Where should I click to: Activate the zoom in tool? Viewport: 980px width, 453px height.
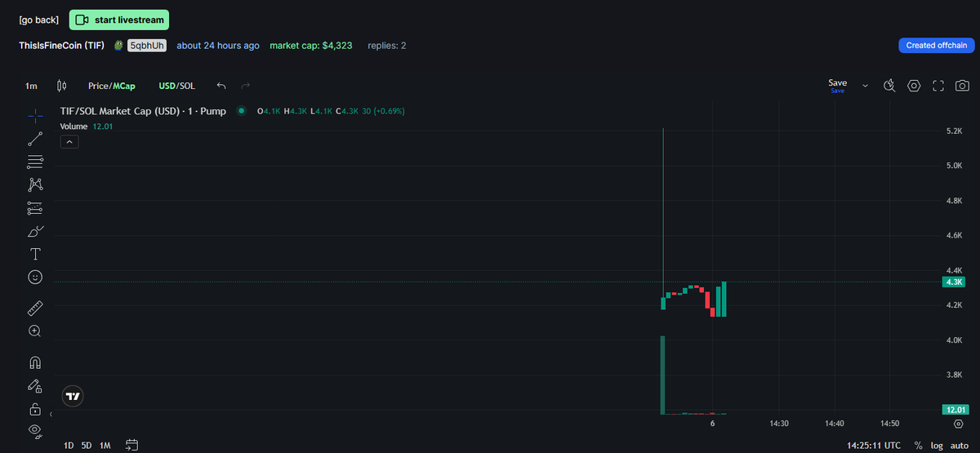click(35, 331)
